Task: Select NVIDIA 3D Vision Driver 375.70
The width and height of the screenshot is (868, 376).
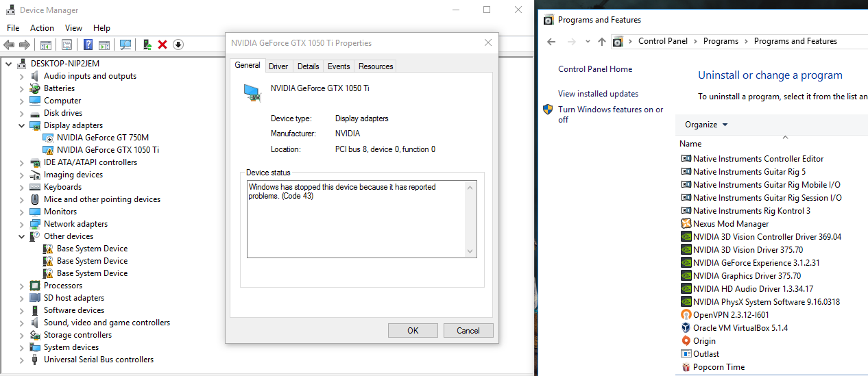Action: tap(742, 250)
